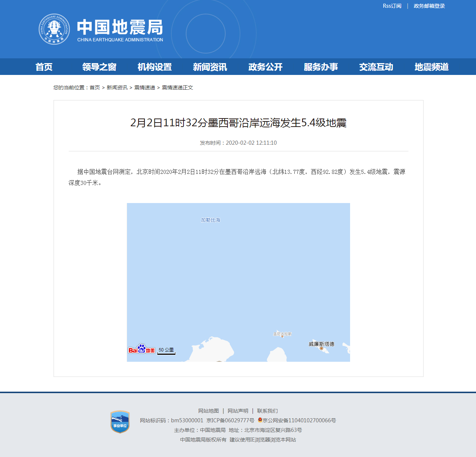Open the 领导之窗 menu item
The image size is (476, 457).
[x=99, y=67]
